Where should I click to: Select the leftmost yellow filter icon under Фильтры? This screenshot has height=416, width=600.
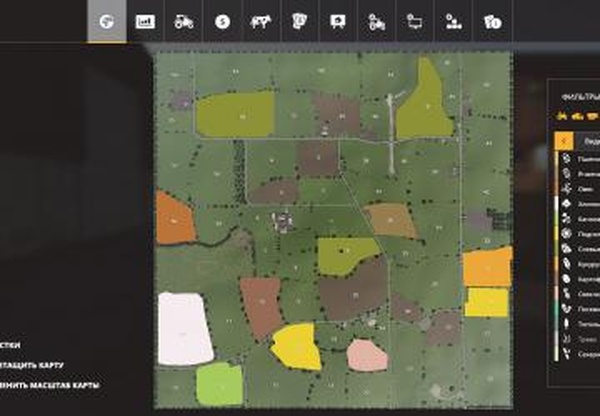pos(562,116)
